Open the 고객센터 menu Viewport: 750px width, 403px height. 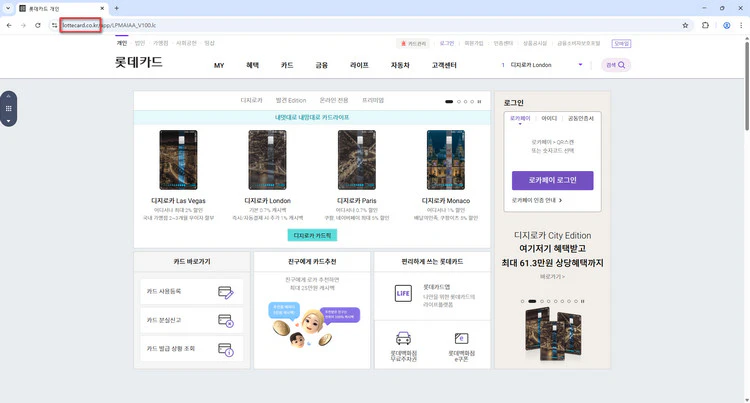[444, 65]
